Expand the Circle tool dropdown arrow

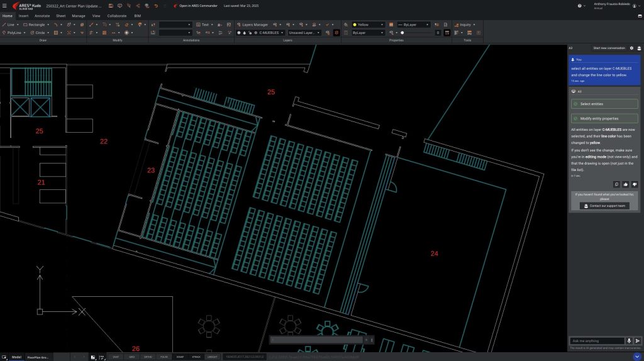pyautogui.click(x=48, y=33)
